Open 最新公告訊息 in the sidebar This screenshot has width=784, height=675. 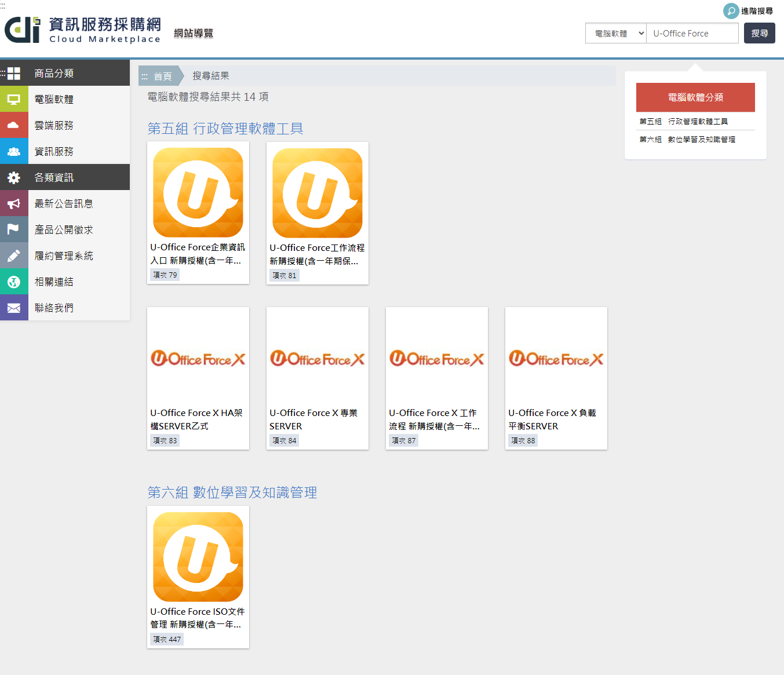point(65,203)
